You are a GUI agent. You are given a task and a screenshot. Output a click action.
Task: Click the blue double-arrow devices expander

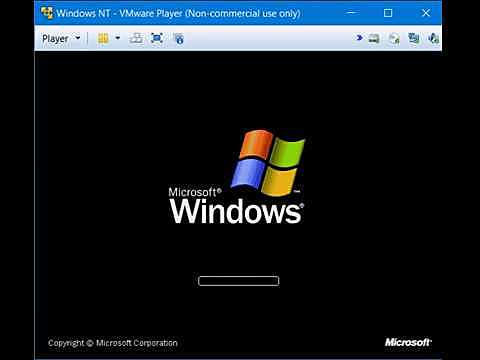[359, 38]
